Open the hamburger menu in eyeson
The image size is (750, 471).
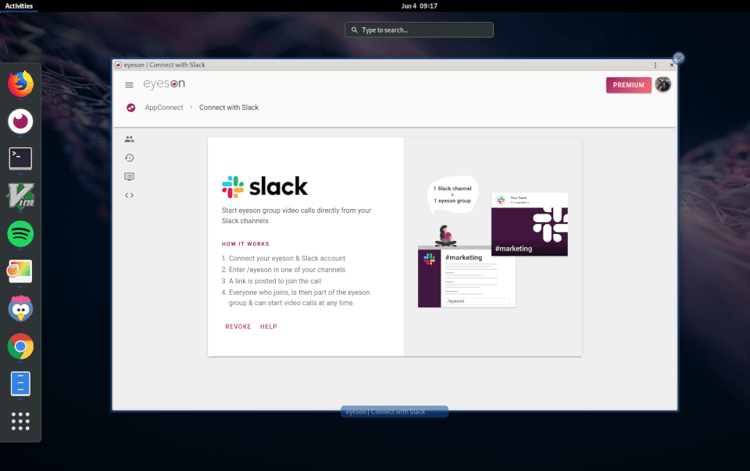pyautogui.click(x=129, y=85)
